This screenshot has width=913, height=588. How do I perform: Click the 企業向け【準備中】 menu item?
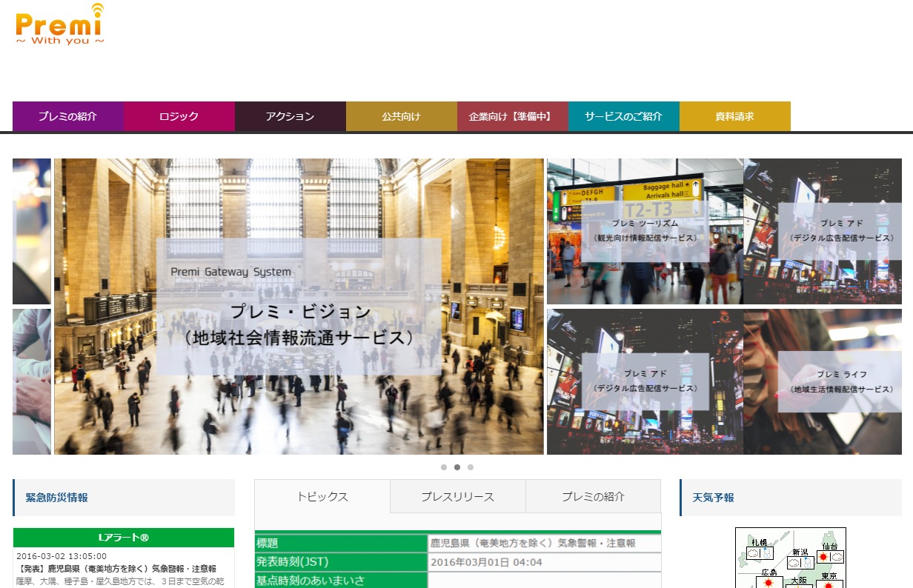pos(512,116)
